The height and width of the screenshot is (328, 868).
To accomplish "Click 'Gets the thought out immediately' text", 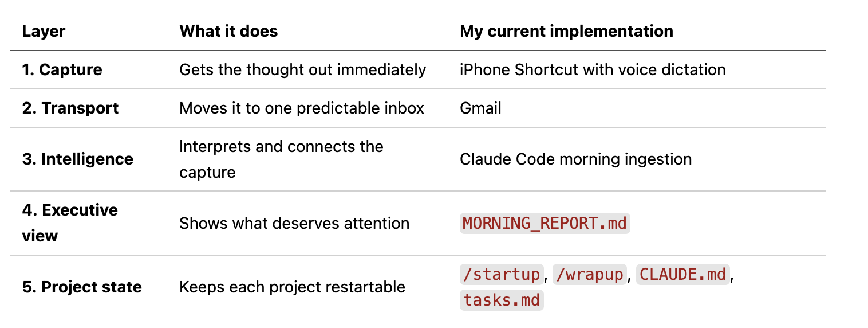I will point(302,70).
